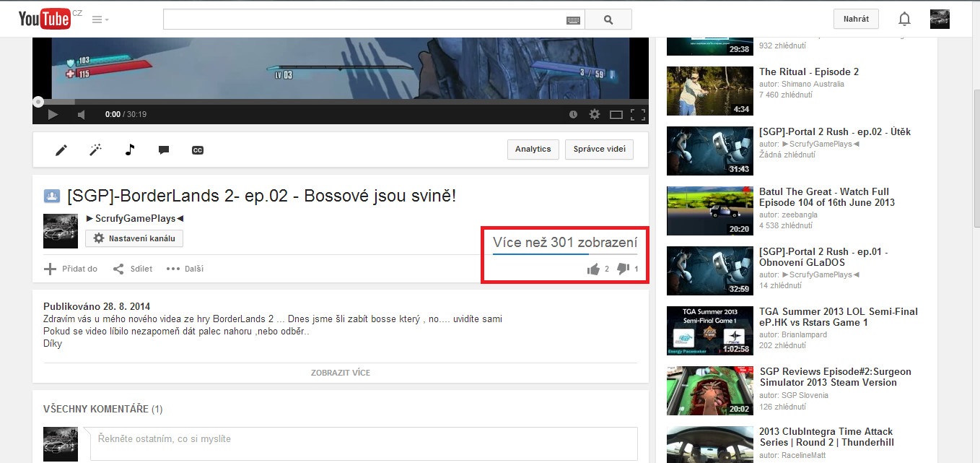Open the ScrufyGamePlays channel avatar under the title
Screen dimensions: 980x463
click(x=61, y=231)
